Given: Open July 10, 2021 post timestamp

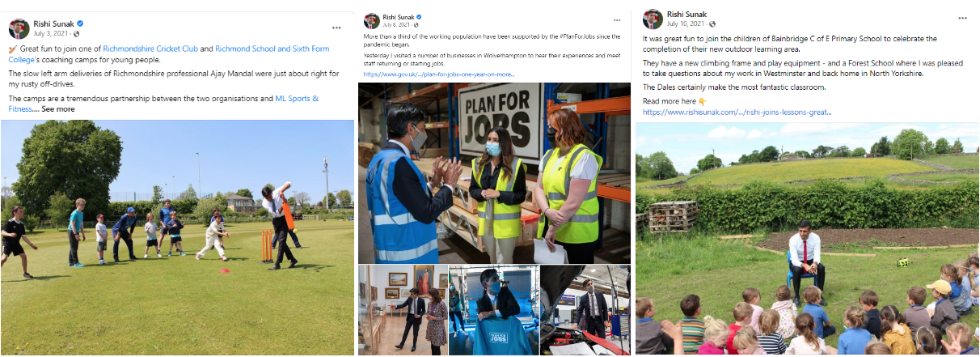Looking at the screenshot, I should point(685,24).
